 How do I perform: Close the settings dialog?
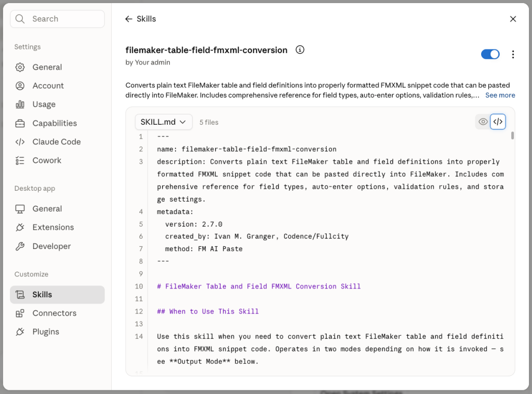(x=513, y=19)
